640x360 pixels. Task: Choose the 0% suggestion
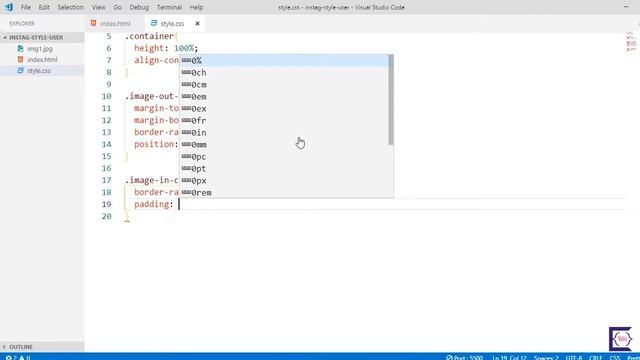tap(284, 60)
